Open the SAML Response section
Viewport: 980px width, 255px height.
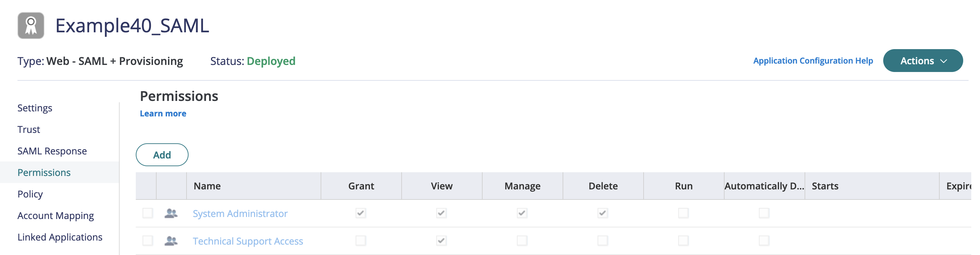click(x=52, y=151)
